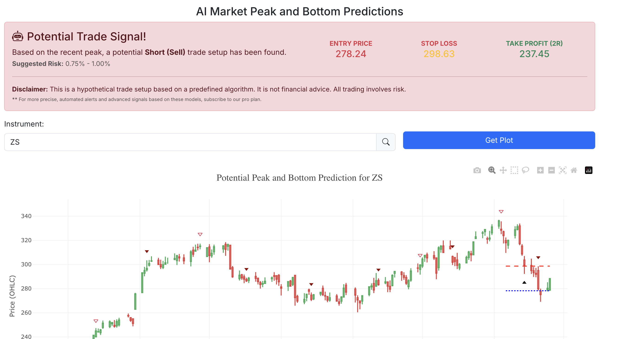Click the search magnifier beside instrument field

click(x=386, y=142)
